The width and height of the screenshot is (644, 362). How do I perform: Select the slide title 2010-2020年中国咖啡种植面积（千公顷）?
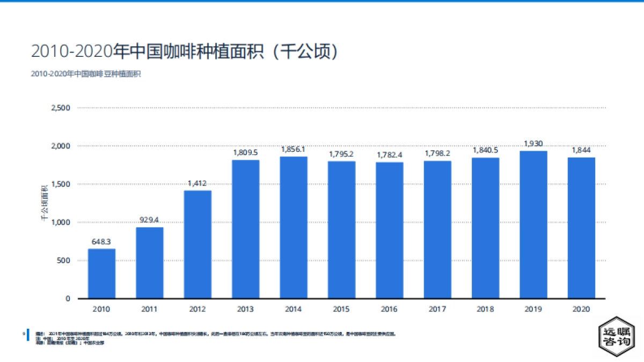pyautogui.click(x=185, y=51)
